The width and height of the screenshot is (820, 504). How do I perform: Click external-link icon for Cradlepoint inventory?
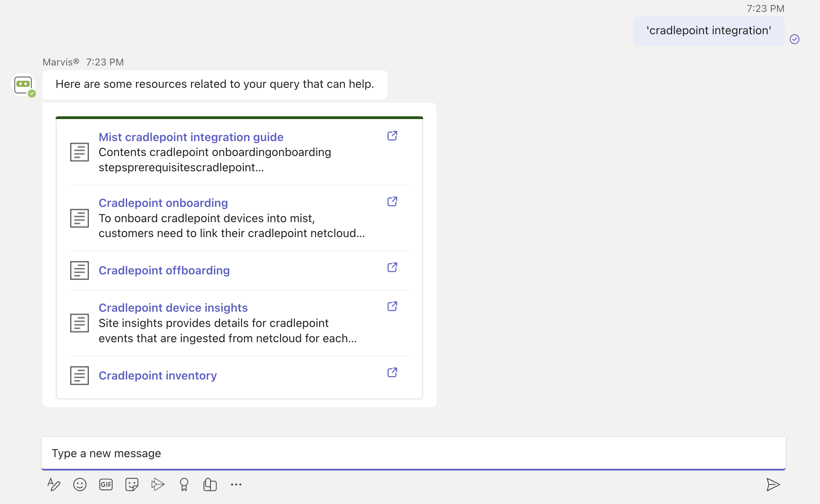pyautogui.click(x=392, y=373)
